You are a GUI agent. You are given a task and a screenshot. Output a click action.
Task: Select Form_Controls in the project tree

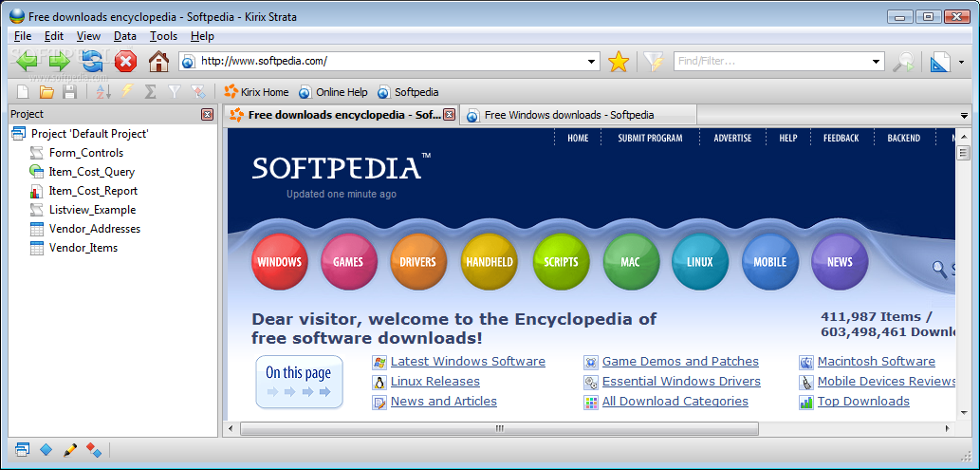pos(86,153)
